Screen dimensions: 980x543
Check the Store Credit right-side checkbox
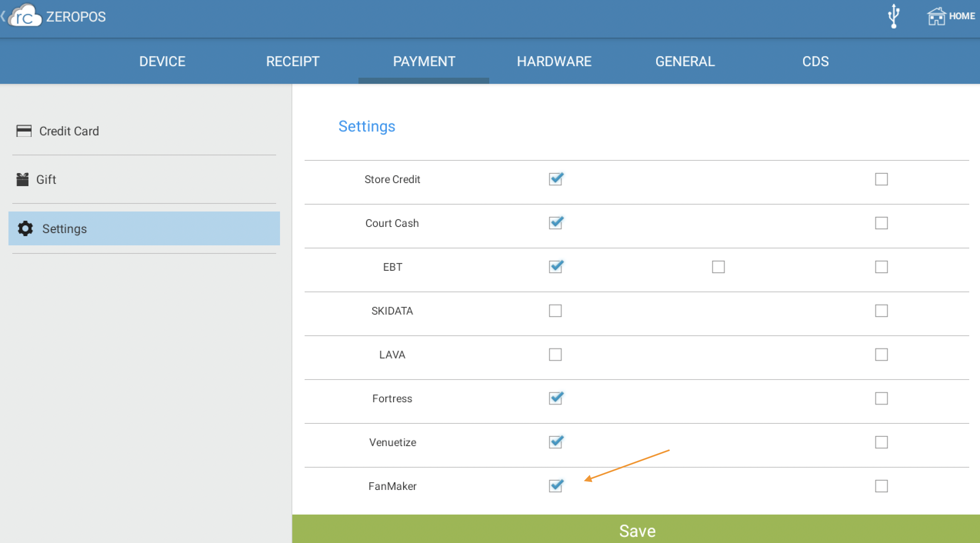click(x=881, y=179)
